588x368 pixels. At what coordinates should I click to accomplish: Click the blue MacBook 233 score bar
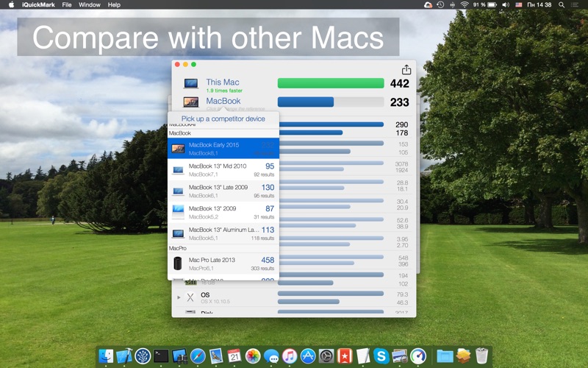point(306,102)
